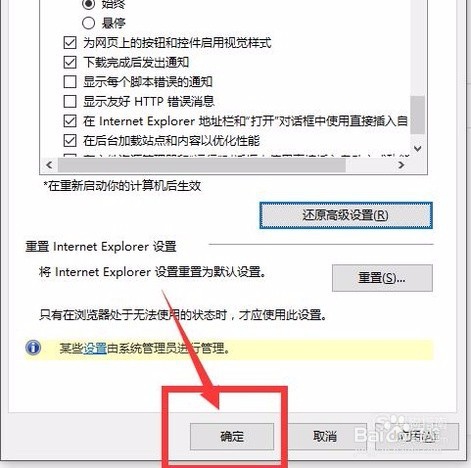Click the 重置(S)... button
471x468 pixels.
coord(382,278)
